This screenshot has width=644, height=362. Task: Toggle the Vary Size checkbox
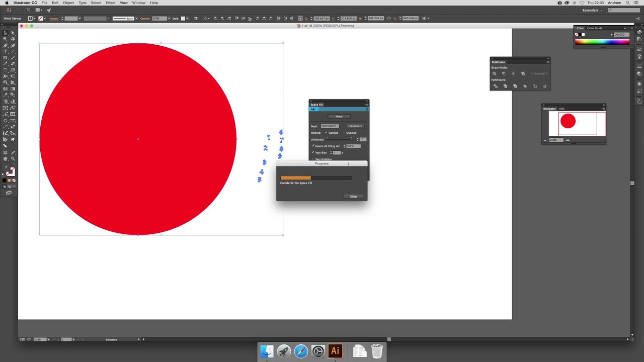point(312,152)
